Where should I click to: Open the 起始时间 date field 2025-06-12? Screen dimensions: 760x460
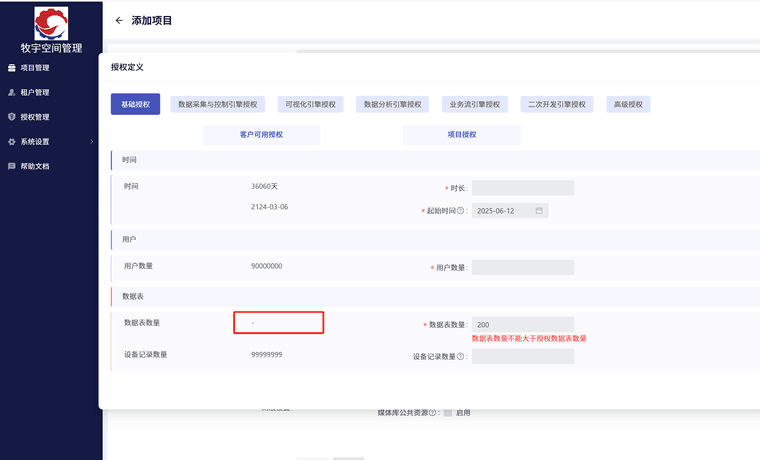click(x=510, y=210)
